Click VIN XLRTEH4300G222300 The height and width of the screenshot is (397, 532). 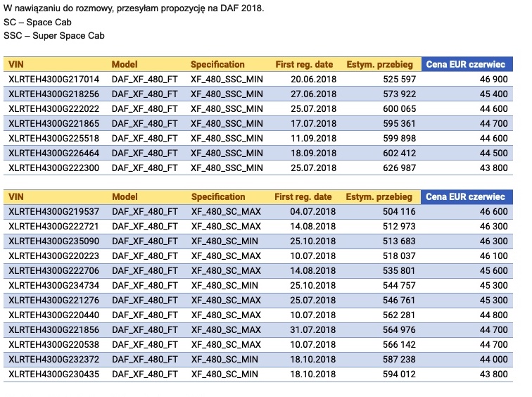[x=54, y=168]
